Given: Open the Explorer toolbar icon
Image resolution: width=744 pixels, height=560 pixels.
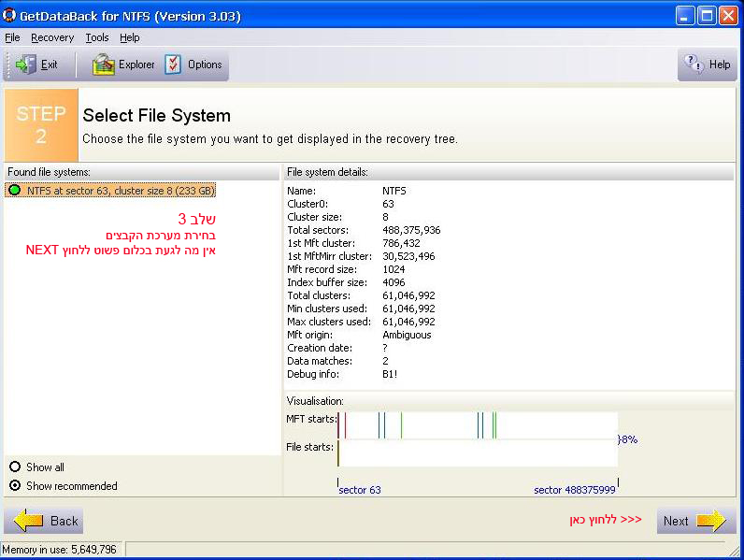Looking at the screenshot, I should [104, 65].
